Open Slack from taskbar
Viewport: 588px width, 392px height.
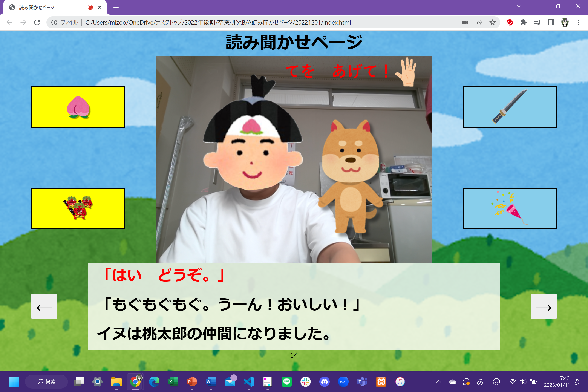pos(306,382)
